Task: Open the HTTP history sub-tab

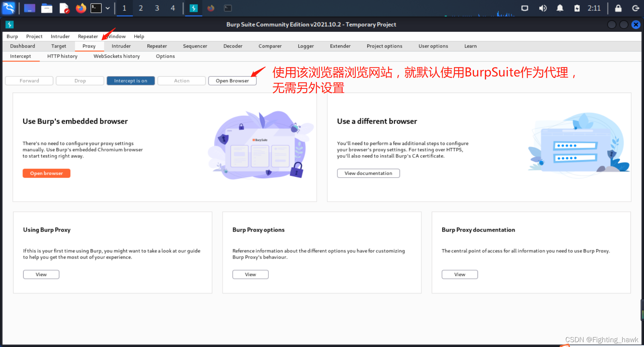Action: pos(62,56)
